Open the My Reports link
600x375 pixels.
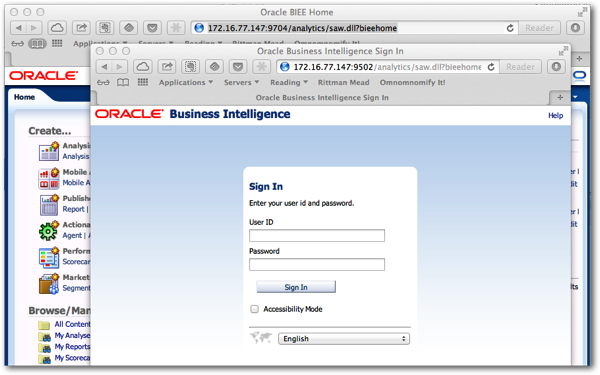73,347
